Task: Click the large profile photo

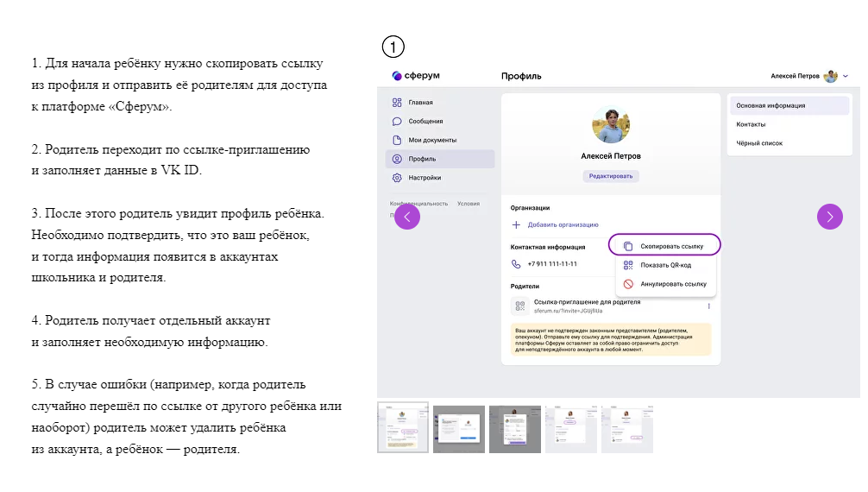Action: click(611, 125)
